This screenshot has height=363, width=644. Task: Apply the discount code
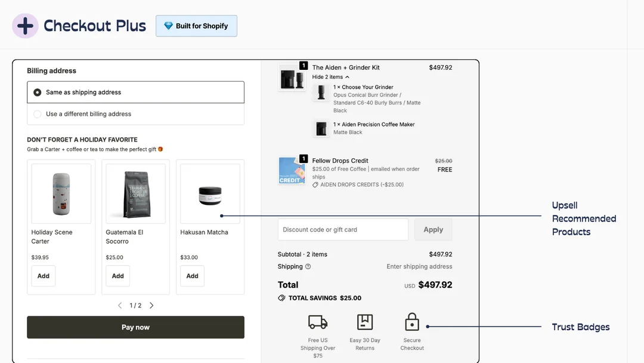click(434, 229)
